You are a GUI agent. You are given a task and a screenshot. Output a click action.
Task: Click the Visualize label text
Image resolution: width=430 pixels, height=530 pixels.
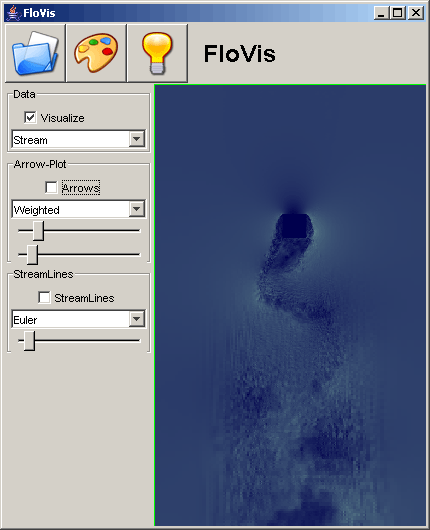(x=63, y=118)
